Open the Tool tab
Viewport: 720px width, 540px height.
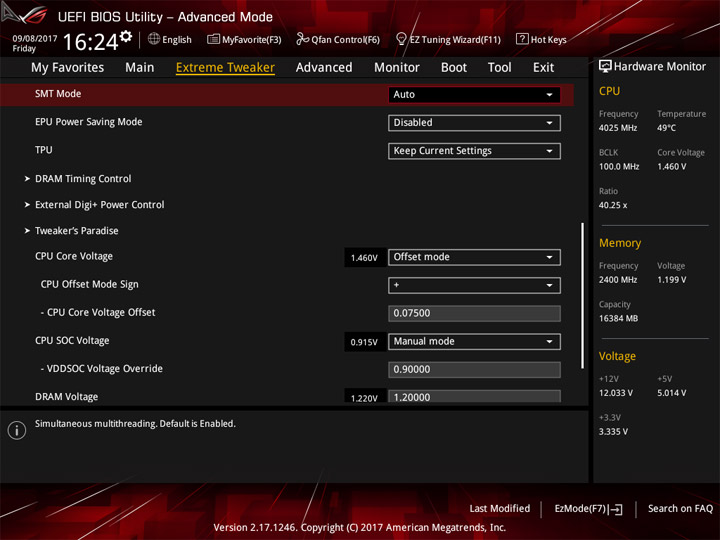pos(500,68)
